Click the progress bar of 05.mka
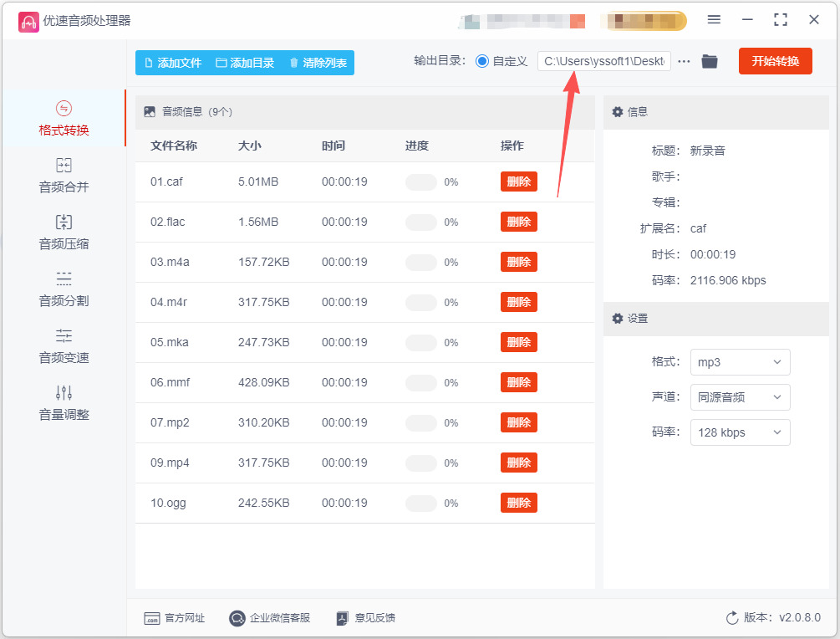The image size is (840, 639). pos(421,343)
